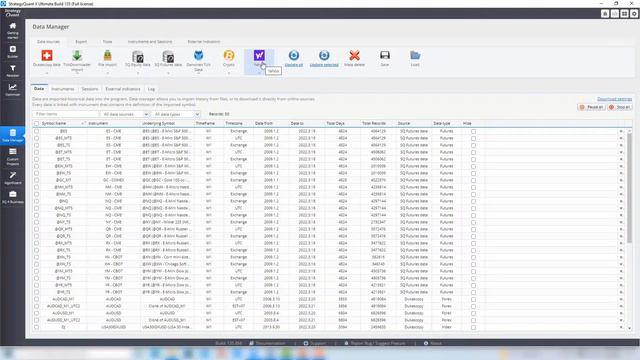Click the About icon in status bar
This screenshot has width=640, height=360.
coord(426,343)
